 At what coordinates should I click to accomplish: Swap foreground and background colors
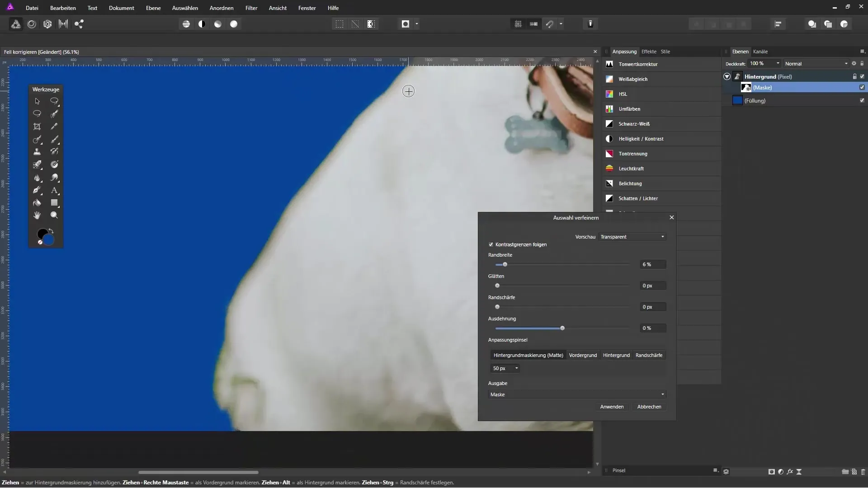tap(51, 231)
